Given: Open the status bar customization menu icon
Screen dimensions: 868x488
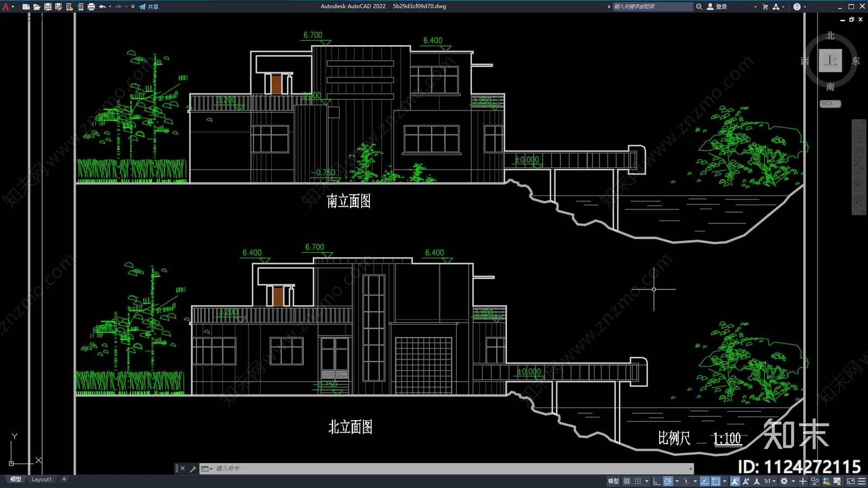Looking at the screenshot, I should tap(861, 481).
